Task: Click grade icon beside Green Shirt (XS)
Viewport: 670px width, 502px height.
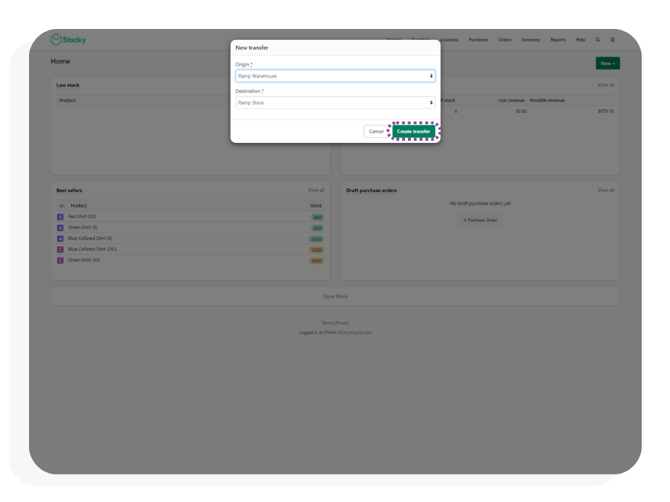Action: (60, 261)
